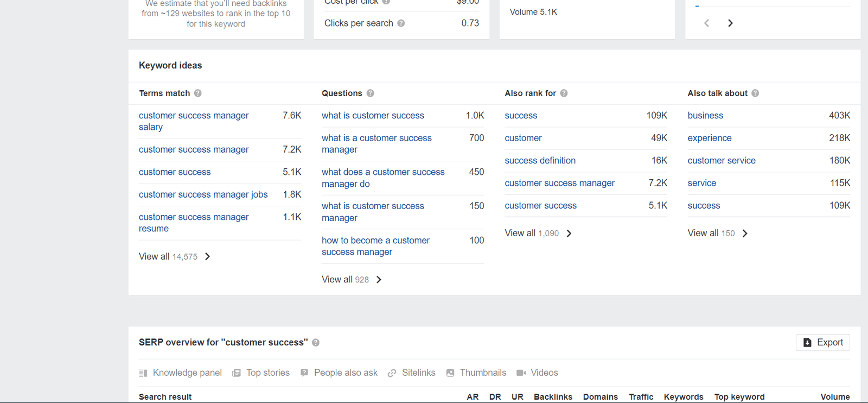The width and height of the screenshot is (868, 403).
Task: Click help icon next to Clicks per search
Action: 401,23
